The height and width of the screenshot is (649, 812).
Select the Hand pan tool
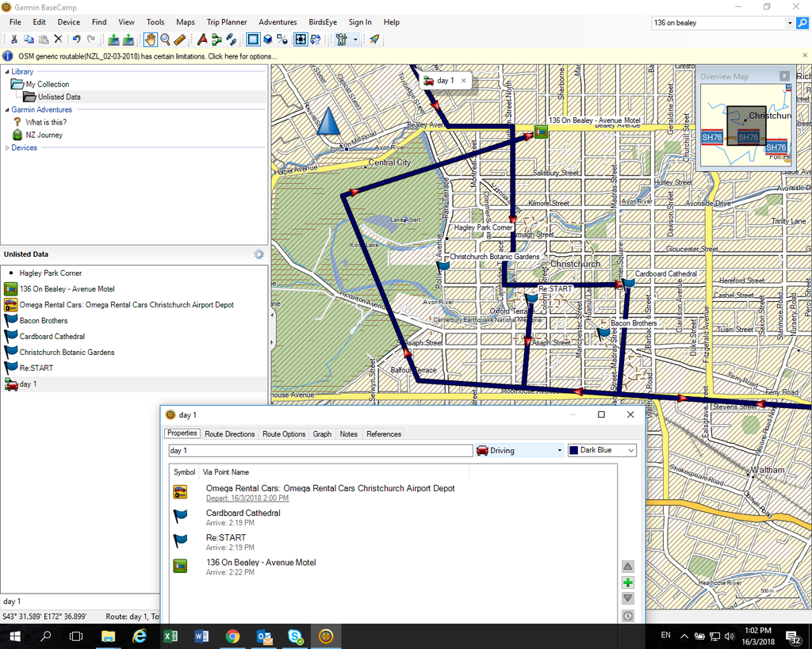[x=150, y=40]
